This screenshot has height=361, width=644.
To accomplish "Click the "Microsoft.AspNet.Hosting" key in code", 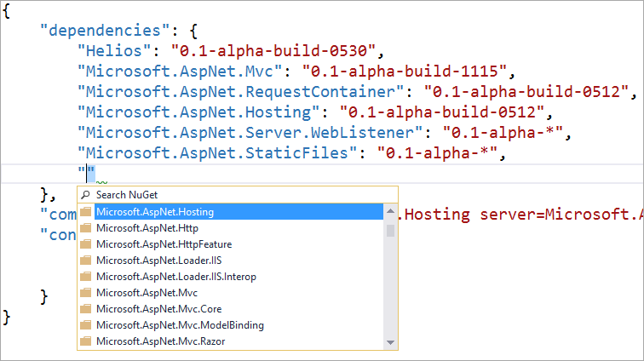I will 198,112.
